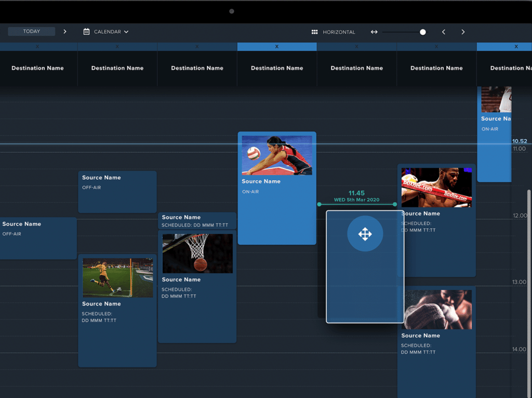532x398 pixels.
Task: Click the 11.45 time marker label
Action: point(356,193)
